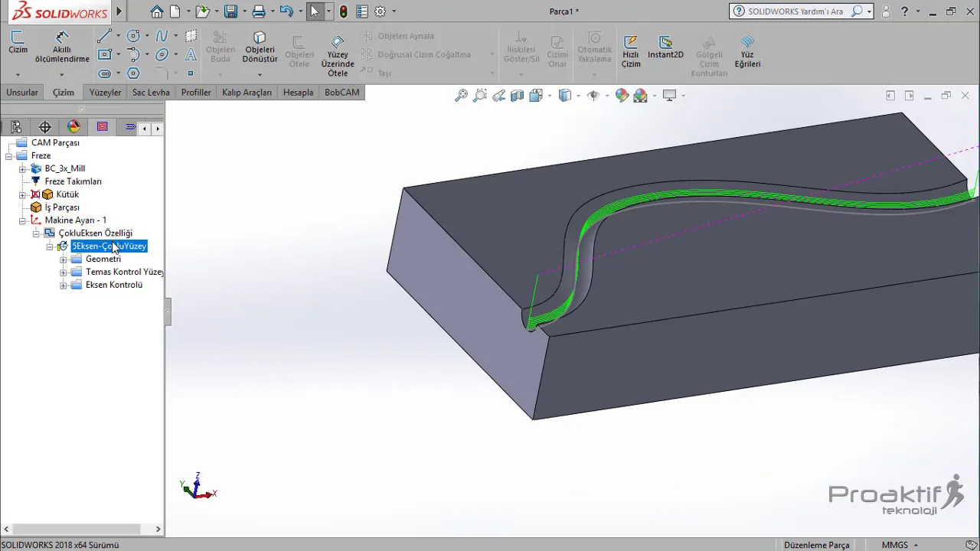980x551 pixels.
Task: Select the 5Eksen-ÇokluYüzey operation
Action: click(x=108, y=246)
